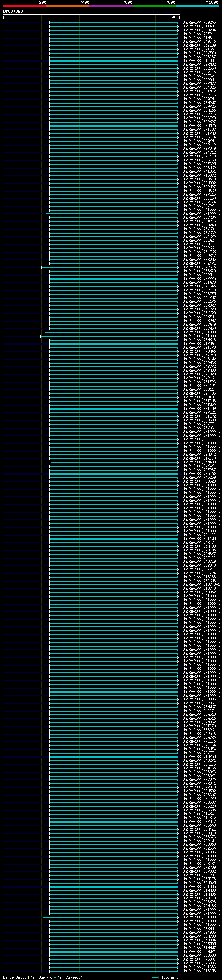Image resolution: width=222 pixels, height=980 pixels.
Task: Click the UniRef100_Q3HRW7 entry
Action: (x=199, y=103)
